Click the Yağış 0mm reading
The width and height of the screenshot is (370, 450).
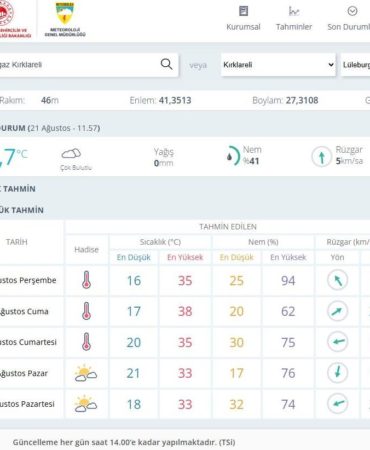[164, 157]
